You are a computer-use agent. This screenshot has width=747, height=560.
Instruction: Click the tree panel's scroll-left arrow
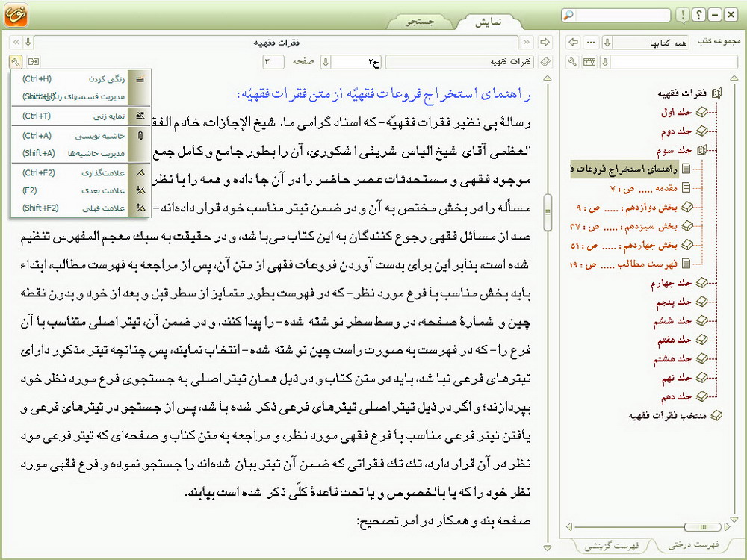point(568,526)
